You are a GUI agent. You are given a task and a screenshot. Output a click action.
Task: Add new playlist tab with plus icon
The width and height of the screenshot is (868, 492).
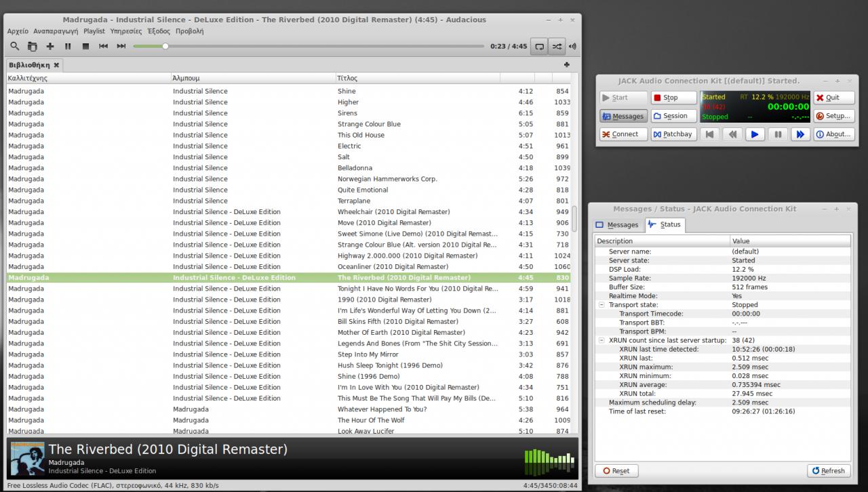pyautogui.click(x=566, y=65)
